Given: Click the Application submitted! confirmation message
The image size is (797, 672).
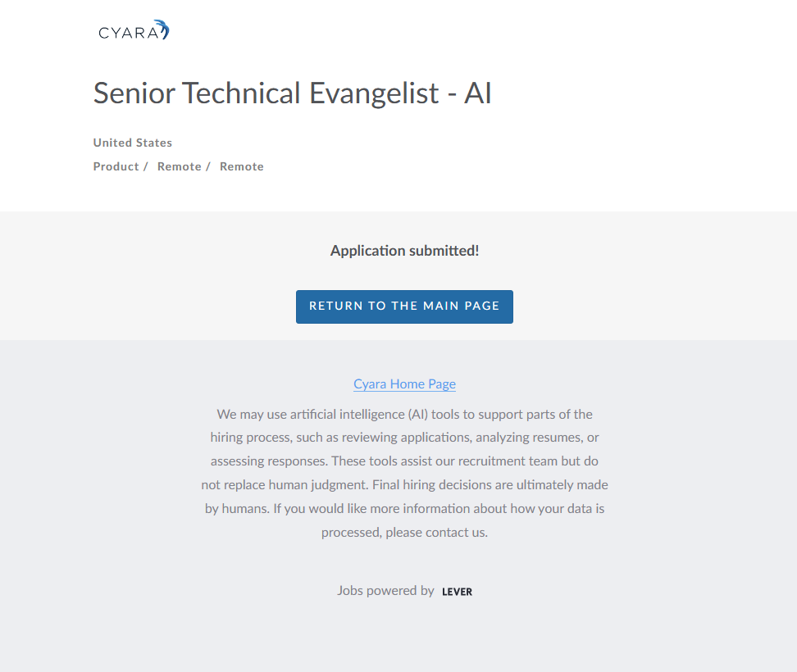Looking at the screenshot, I should (x=404, y=251).
